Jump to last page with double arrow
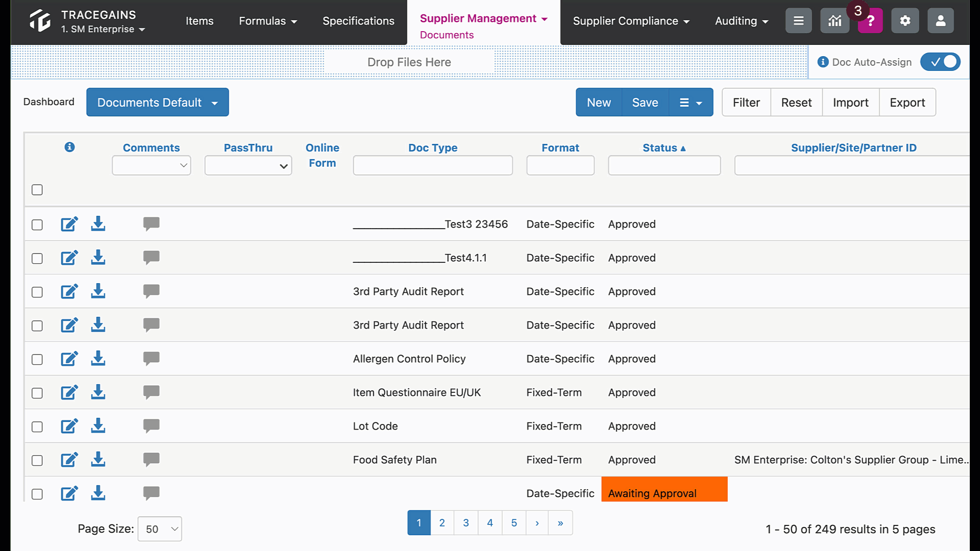The image size is (980, 551). pyautogui.click(x=560, y=522)
